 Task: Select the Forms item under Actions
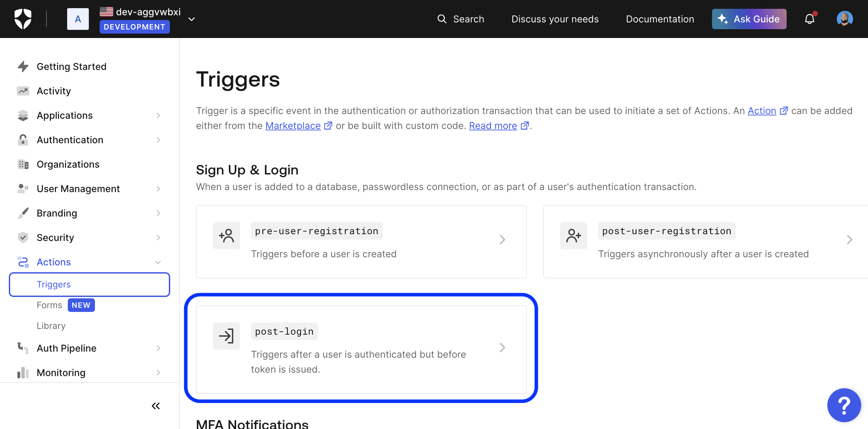pyautogui.click(x=49, y=305)
